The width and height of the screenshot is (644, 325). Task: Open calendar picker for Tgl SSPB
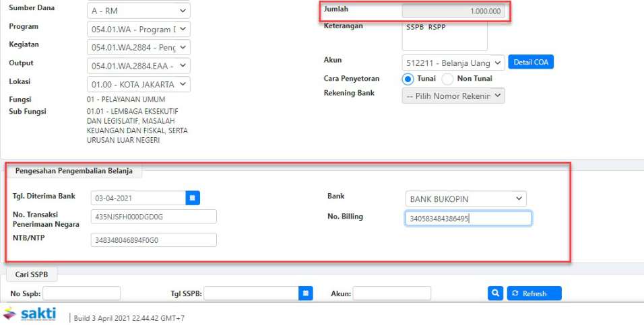tap(306, 293)
